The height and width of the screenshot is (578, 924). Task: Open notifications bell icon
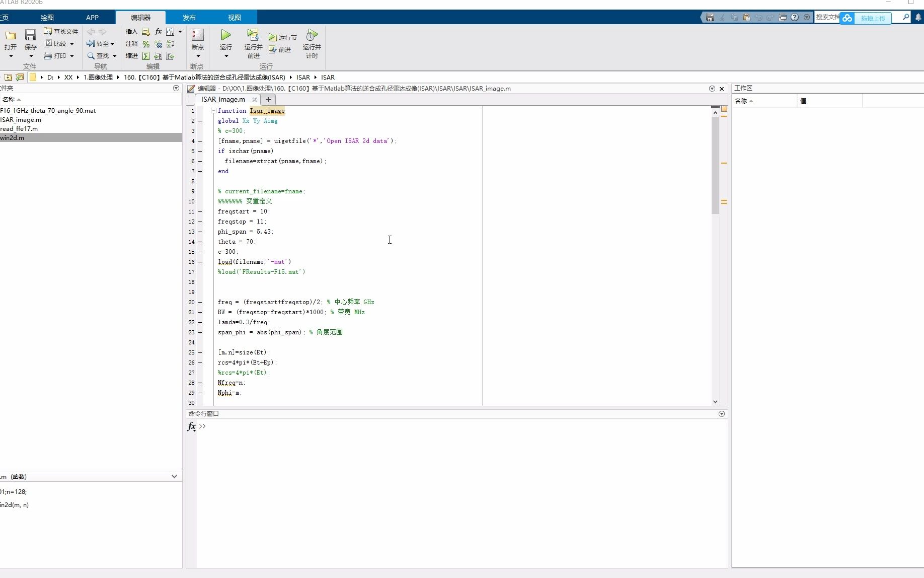pyautogui.click(x=918, y=17)
